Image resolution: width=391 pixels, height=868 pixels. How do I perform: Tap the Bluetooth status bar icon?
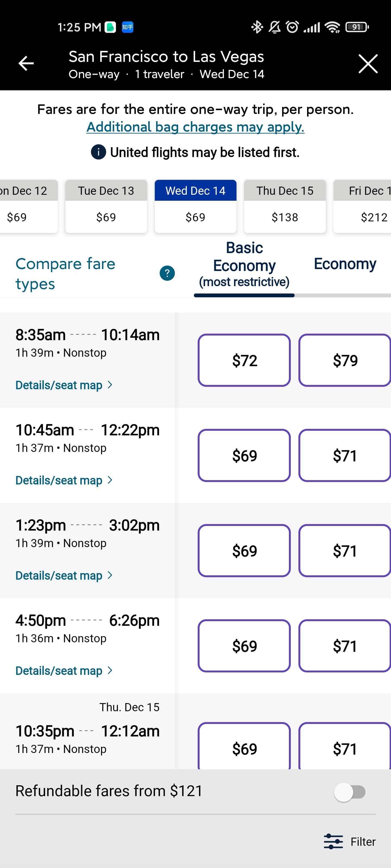click(257, 27)
